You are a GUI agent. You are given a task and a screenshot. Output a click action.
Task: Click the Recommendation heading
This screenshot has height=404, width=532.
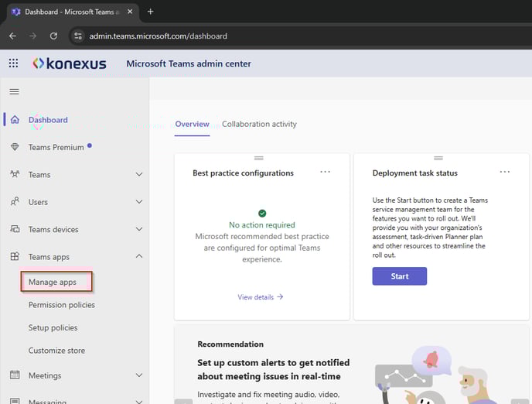(230, 344)
